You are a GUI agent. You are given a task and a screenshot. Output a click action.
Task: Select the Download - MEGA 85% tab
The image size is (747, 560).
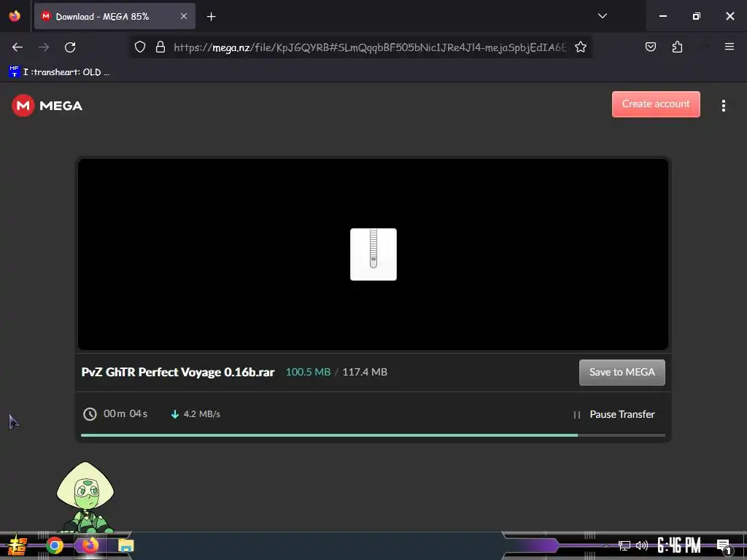(115, 16)
